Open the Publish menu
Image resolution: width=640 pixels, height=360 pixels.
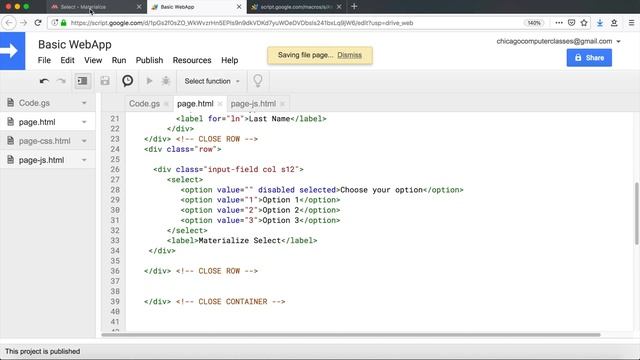[149, 60]
